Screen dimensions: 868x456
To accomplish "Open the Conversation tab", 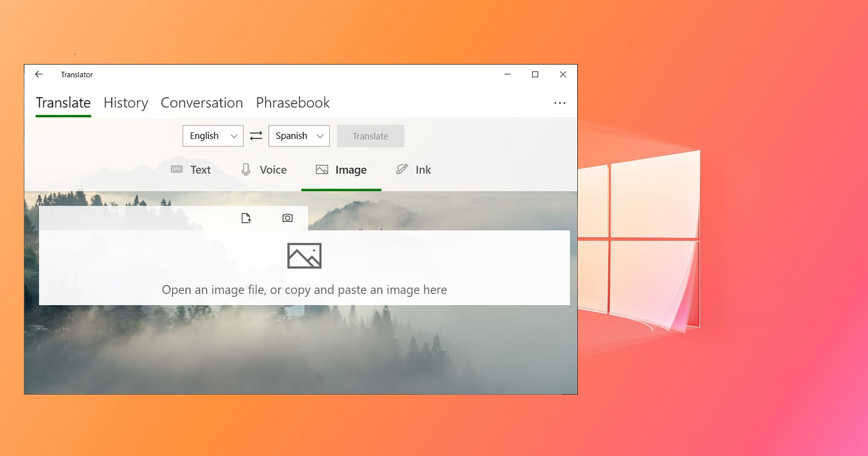I will coord(202,103).
